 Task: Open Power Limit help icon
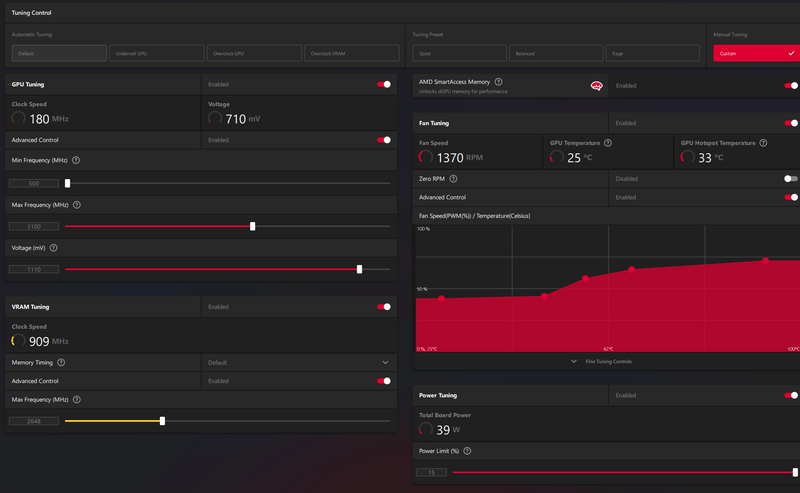coord(467,451)
